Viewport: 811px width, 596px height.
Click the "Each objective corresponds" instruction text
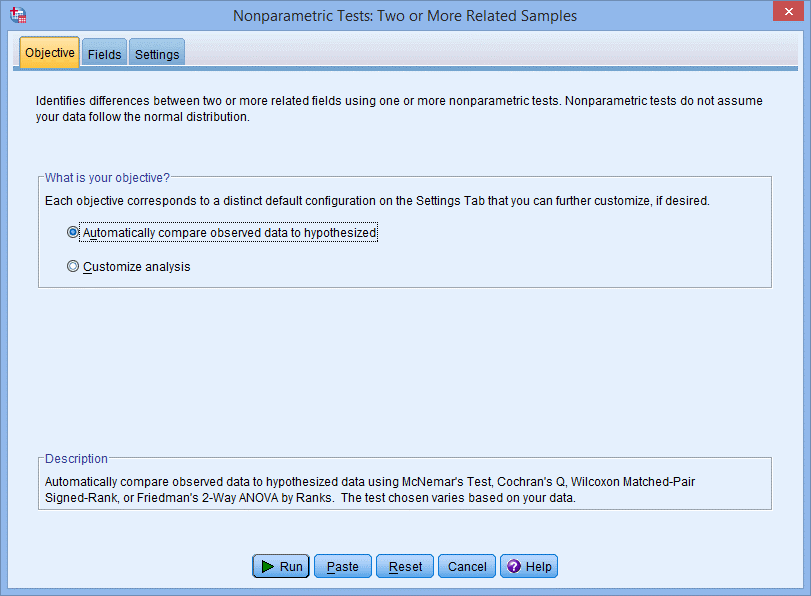click(377, 201)
